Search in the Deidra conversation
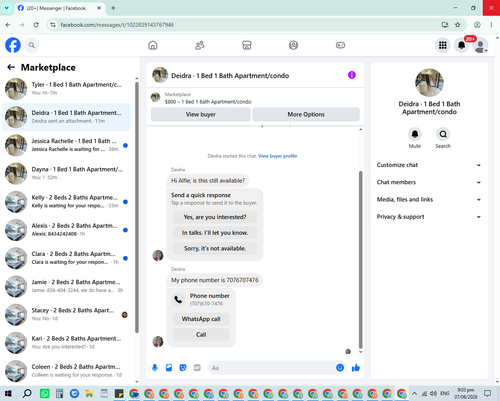 (443, 134)
